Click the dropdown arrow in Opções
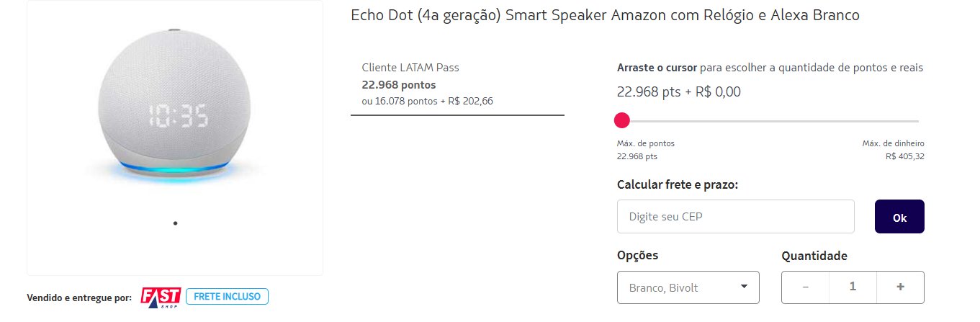The width and height of the screenshot is (980, 322). [744, 287]
